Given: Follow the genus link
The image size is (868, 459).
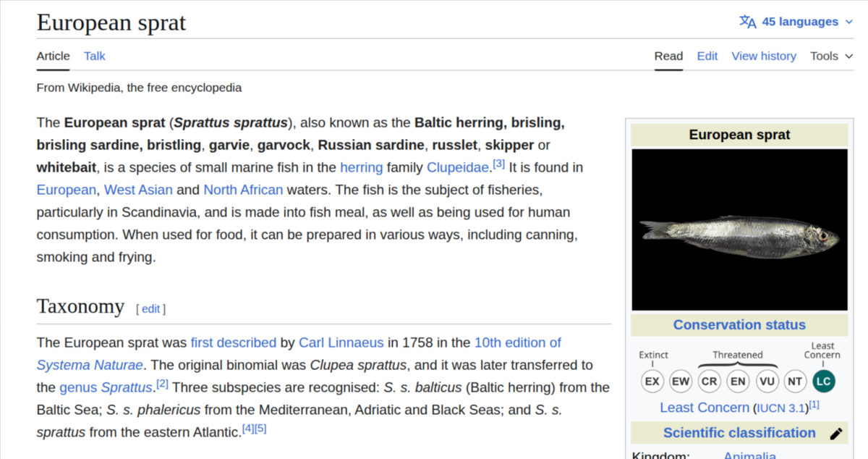Looking at the screenshot, I should coord(78,387).
